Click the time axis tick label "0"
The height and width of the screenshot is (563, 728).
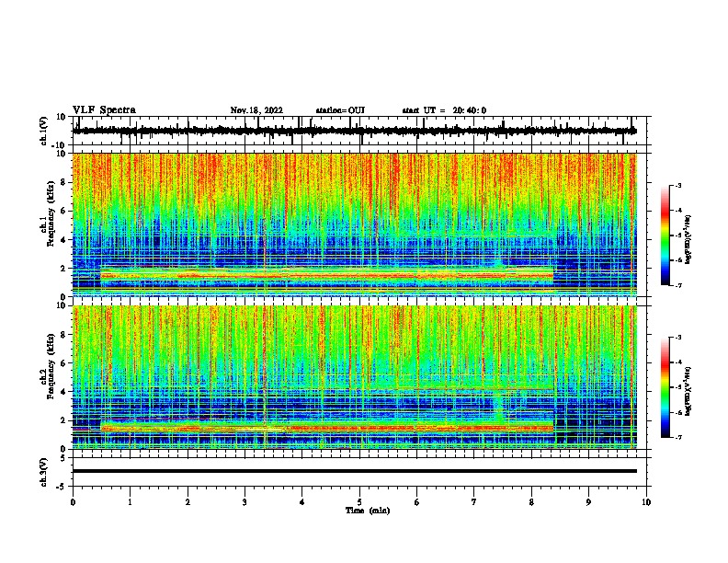[x=73, y=502]
